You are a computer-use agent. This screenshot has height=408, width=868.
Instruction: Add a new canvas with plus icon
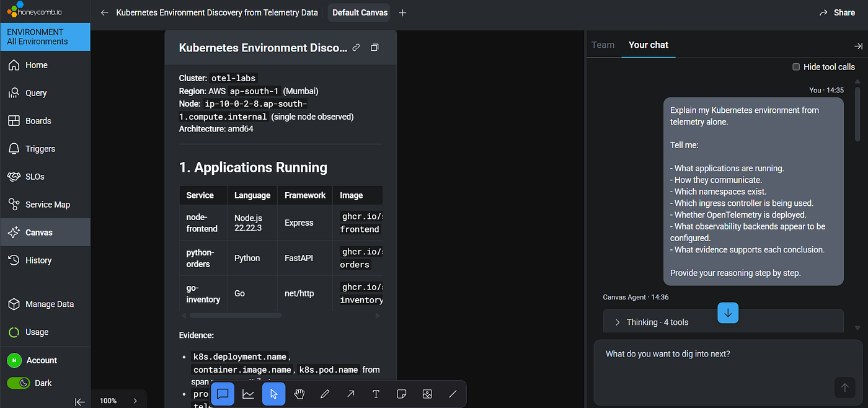[402, 12]
